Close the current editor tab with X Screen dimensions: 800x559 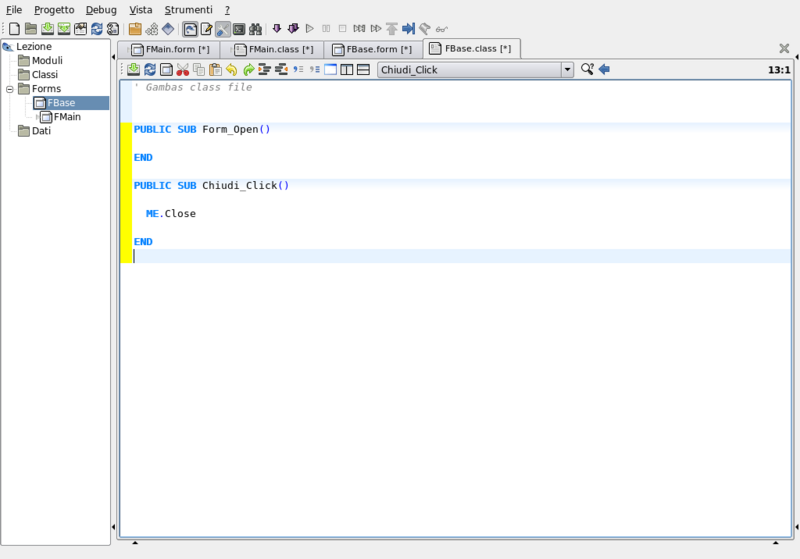point(784,48)
